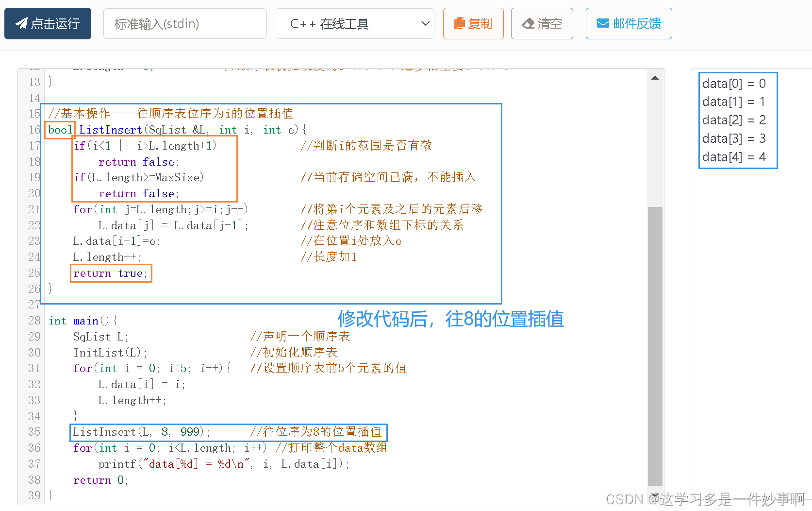Click the line 29 SqList L declaration

tap(101, 337)
